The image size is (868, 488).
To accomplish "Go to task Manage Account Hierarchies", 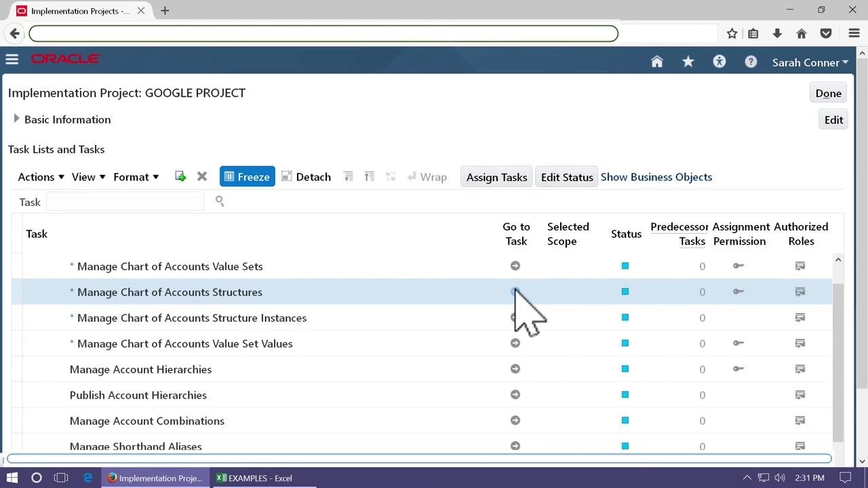I will point(515,369).
